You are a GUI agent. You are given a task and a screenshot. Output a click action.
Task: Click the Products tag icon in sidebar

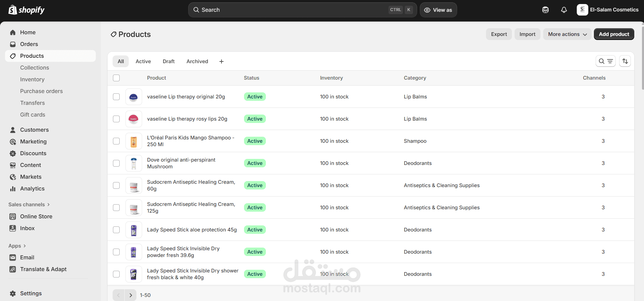pos(13,56)
